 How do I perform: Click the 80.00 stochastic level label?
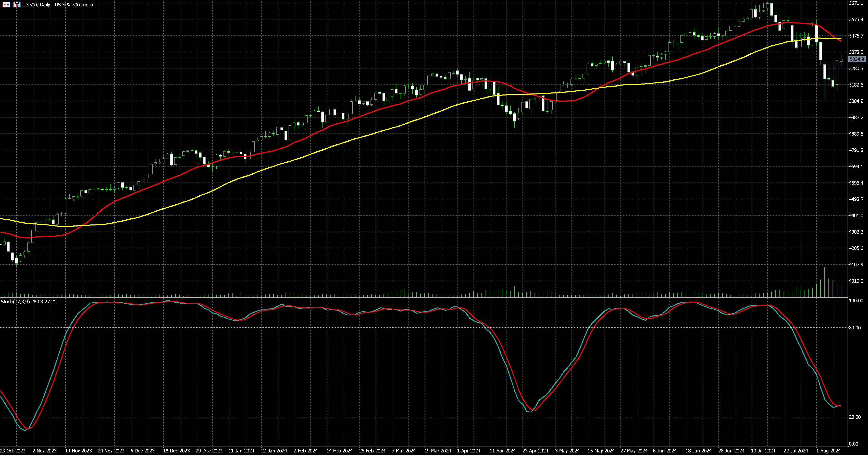[854, 328]
